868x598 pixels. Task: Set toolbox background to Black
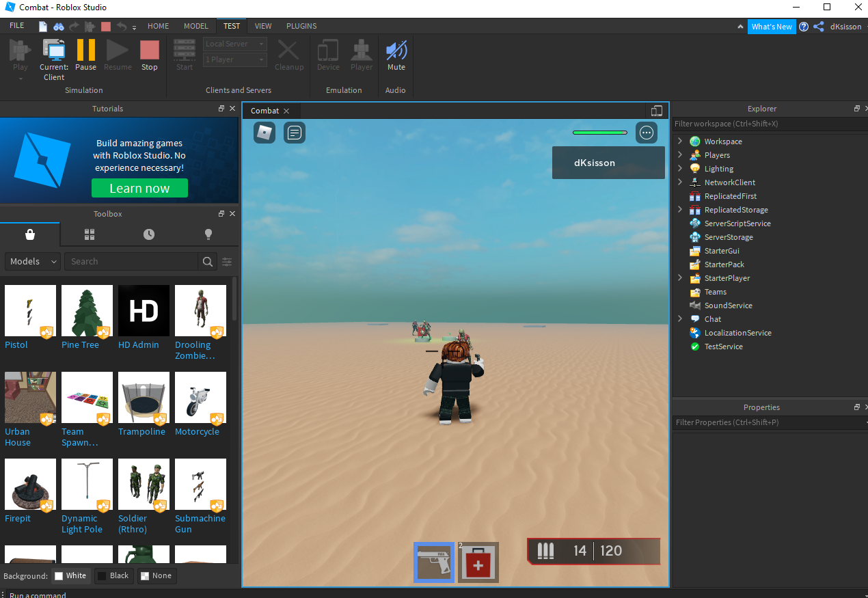click(113, 575)
